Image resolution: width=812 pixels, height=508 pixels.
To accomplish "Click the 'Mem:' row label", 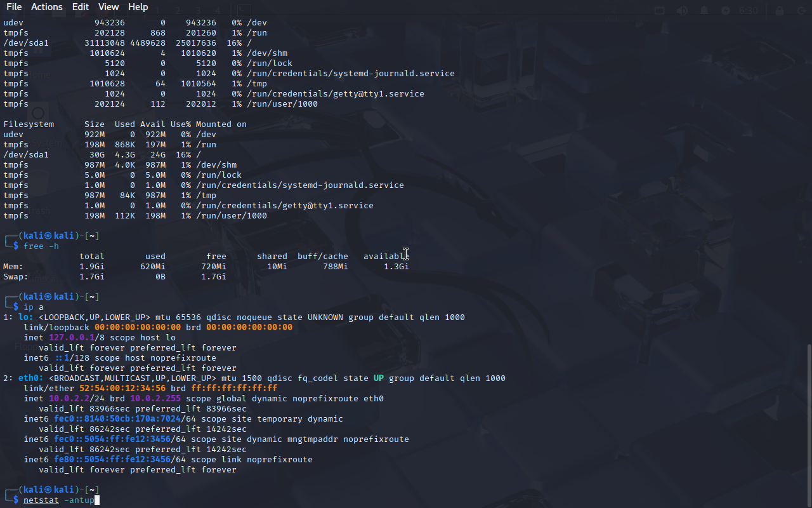I will 13,267.
